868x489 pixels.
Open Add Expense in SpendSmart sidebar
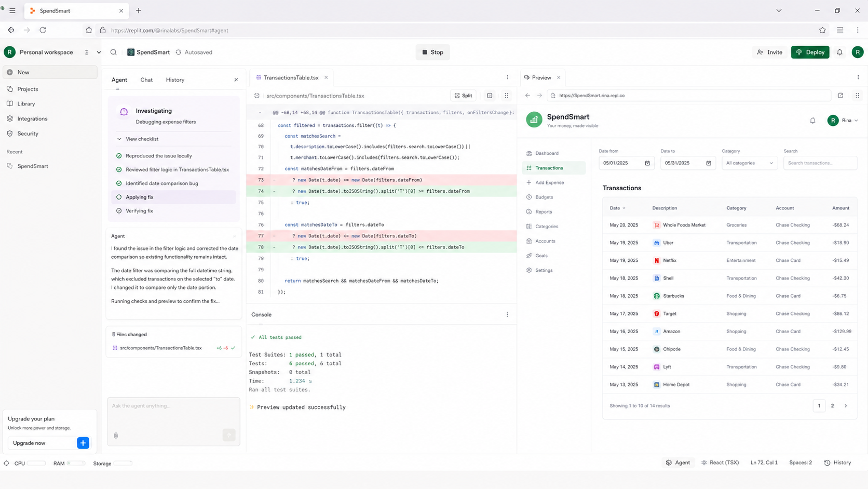[549, 182]
